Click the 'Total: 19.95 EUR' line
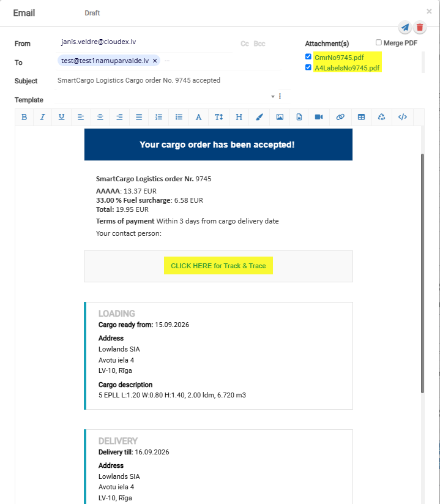Viewport: 440px width, 504px height. point(122,209)
